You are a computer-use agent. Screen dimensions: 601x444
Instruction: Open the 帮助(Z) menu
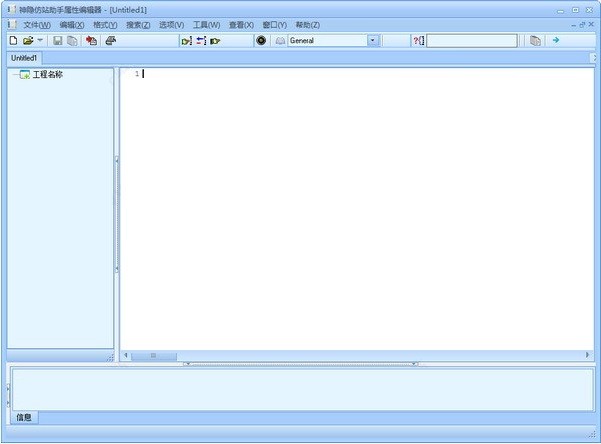[x=307, y=25]
